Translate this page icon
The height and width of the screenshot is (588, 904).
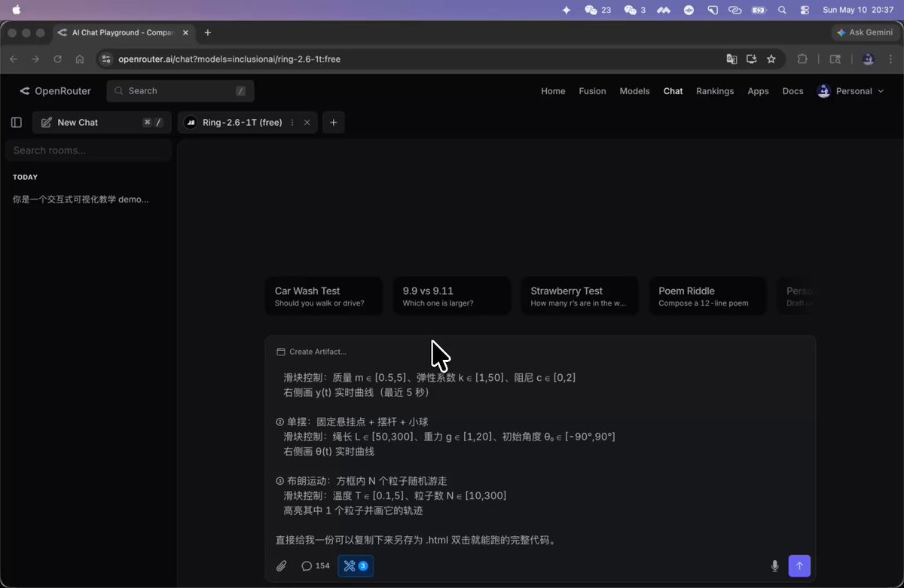tap(731, 59)
